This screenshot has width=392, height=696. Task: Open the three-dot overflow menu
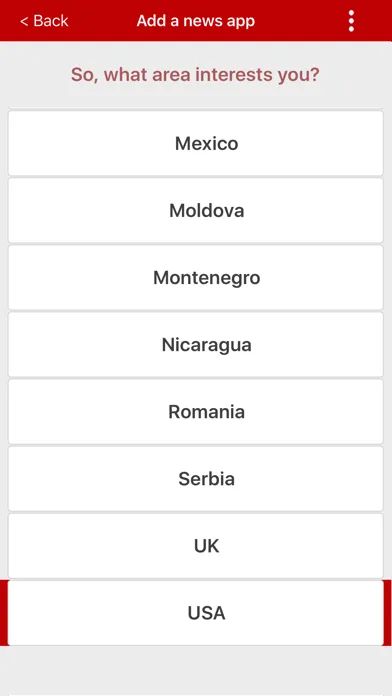(351, 21)
